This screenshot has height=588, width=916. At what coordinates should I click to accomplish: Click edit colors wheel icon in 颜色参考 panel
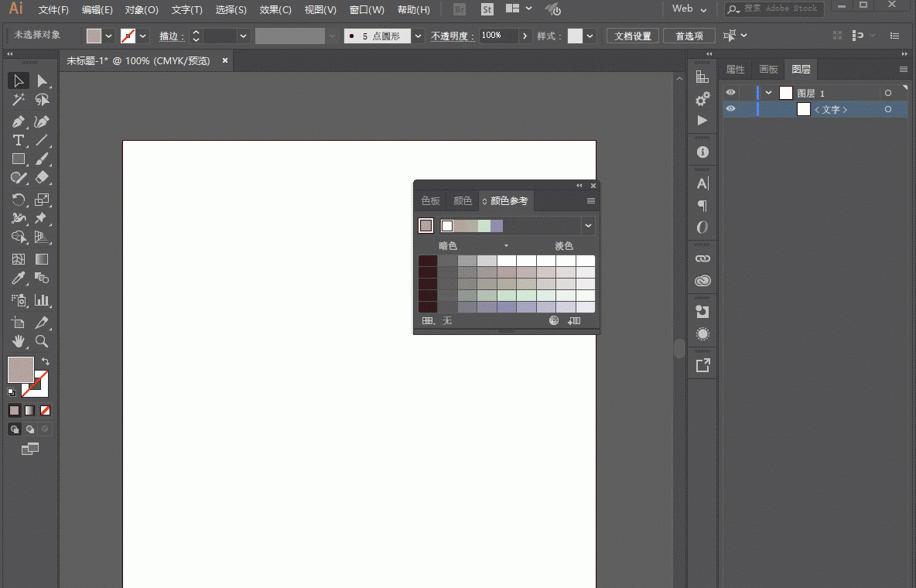point(554,320)
